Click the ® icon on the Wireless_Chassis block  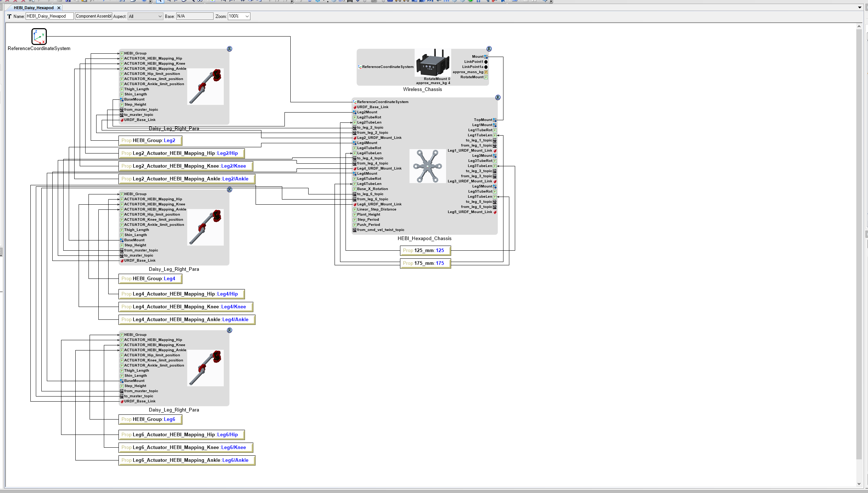click(489, 49)
